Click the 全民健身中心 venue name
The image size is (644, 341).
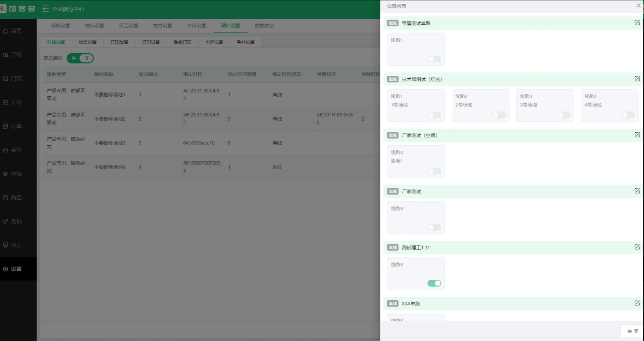click(68, 9)
